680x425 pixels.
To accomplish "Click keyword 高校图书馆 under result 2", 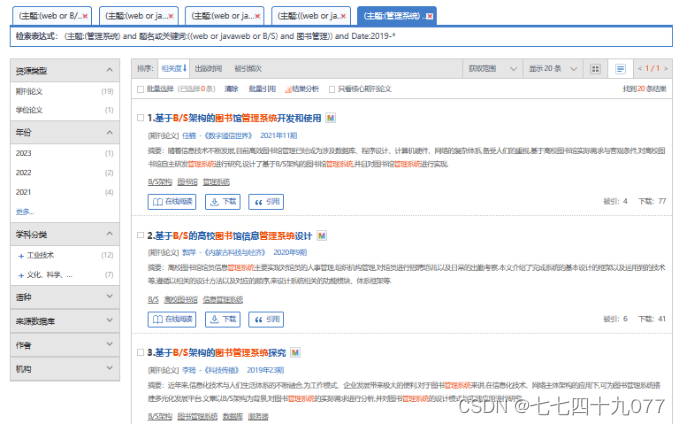I will click(x=181, y=300).
